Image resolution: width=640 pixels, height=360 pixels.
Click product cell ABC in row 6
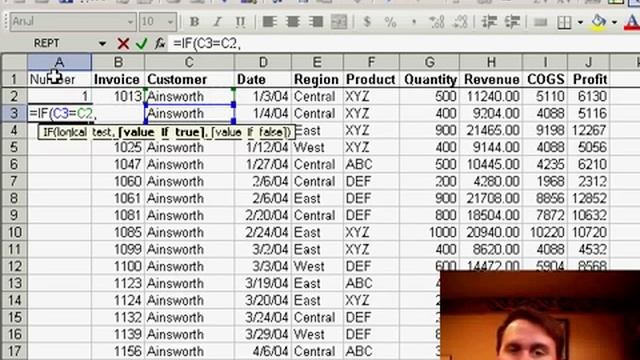pyautogui.click(x=371, y=164)
